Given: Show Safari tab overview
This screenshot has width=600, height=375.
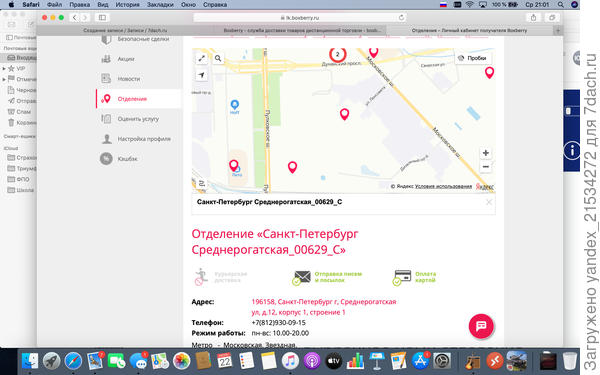Looking at the screenshot, I should coord(552,18).
